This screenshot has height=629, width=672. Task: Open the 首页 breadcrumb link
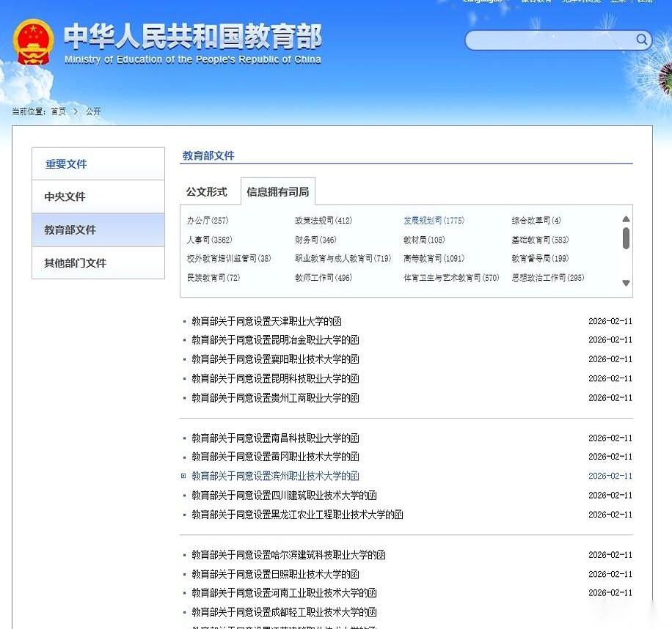(58, 111)
